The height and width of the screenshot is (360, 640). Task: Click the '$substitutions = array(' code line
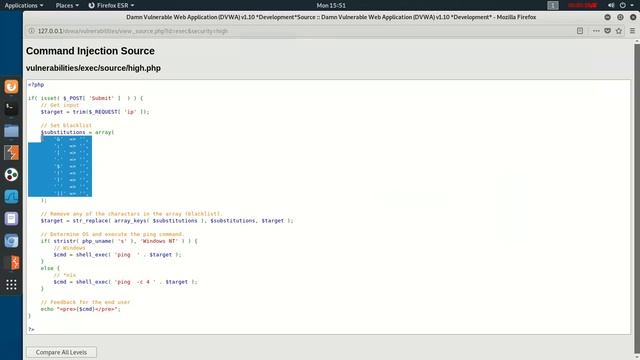77,132
